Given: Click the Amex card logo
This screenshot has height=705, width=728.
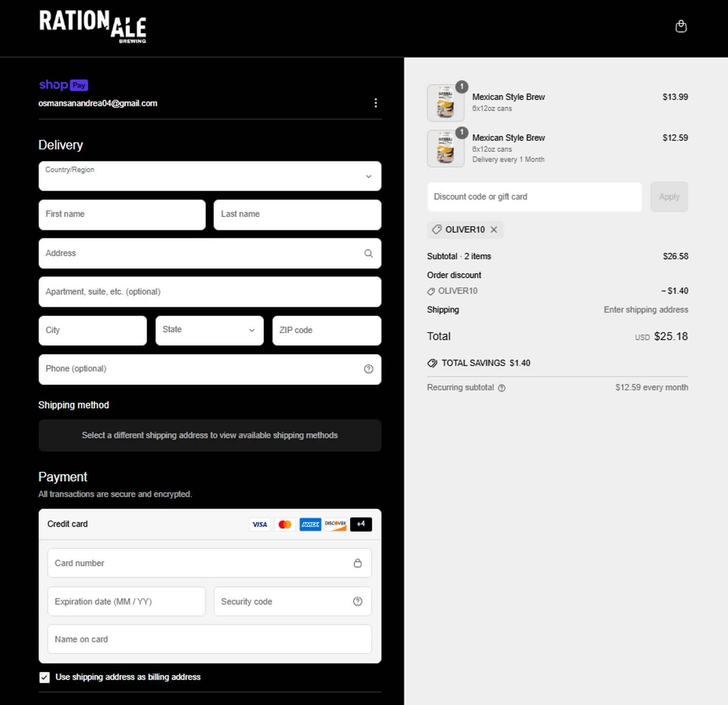Looking at the screenshot, I should 310,524.
